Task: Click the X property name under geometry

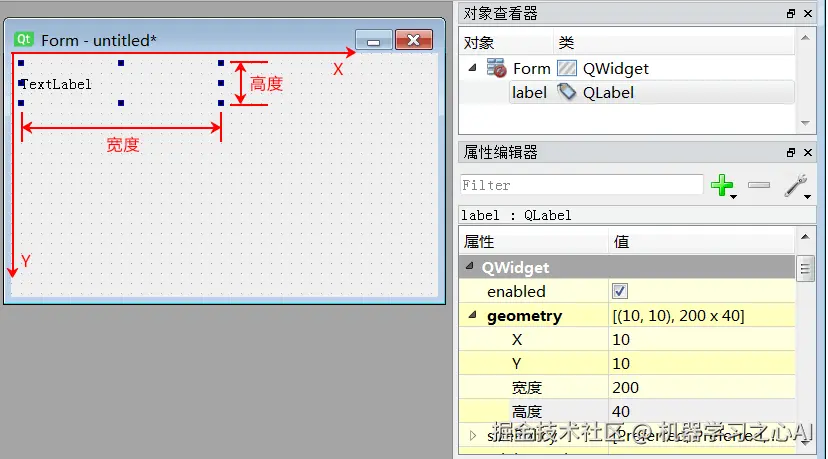Action: tap(517, 340)
